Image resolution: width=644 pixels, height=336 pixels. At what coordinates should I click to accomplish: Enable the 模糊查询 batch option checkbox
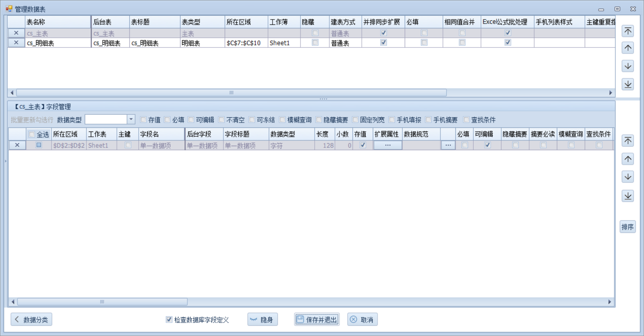point(283,120)
